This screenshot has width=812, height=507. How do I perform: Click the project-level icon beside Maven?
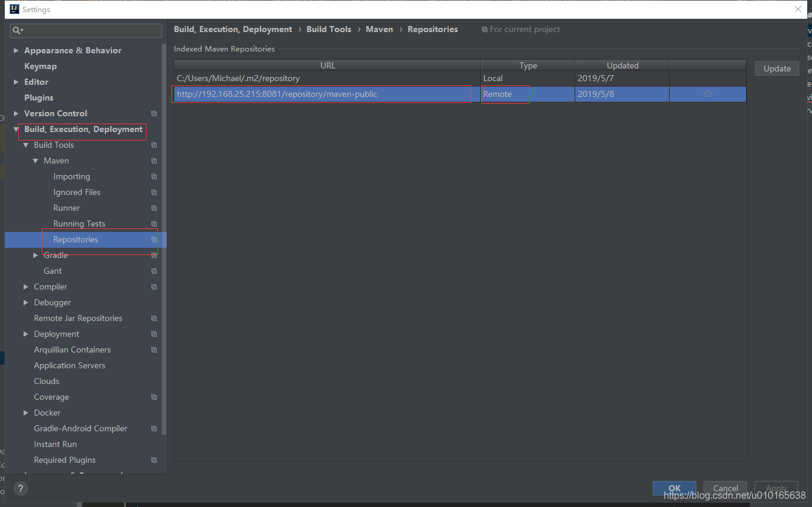[x=154, y=161]
